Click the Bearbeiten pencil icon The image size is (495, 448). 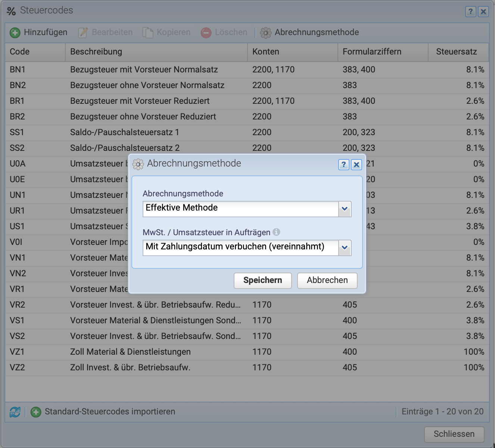pyautogui.click(x=82, y=33)
